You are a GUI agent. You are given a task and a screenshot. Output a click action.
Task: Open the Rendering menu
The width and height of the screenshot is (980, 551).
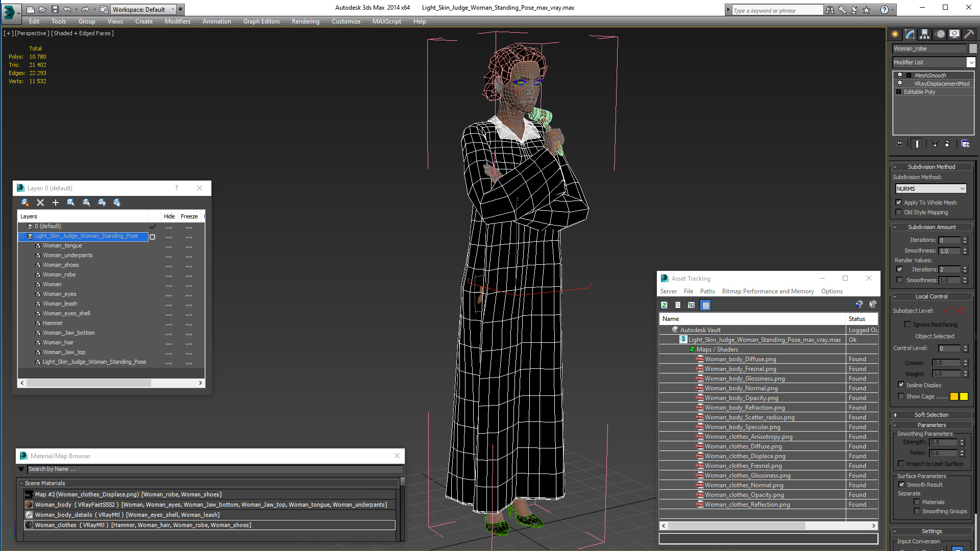pyautogui.click(x=305, y=21)
